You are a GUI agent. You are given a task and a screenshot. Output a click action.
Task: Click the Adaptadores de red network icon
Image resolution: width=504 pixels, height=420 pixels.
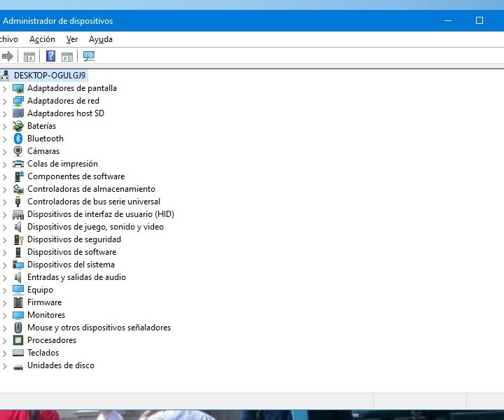[x=18, y=101]
